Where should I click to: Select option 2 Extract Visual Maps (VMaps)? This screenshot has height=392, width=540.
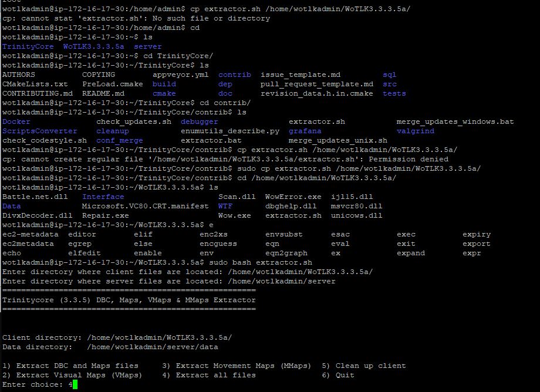(72, 375)
